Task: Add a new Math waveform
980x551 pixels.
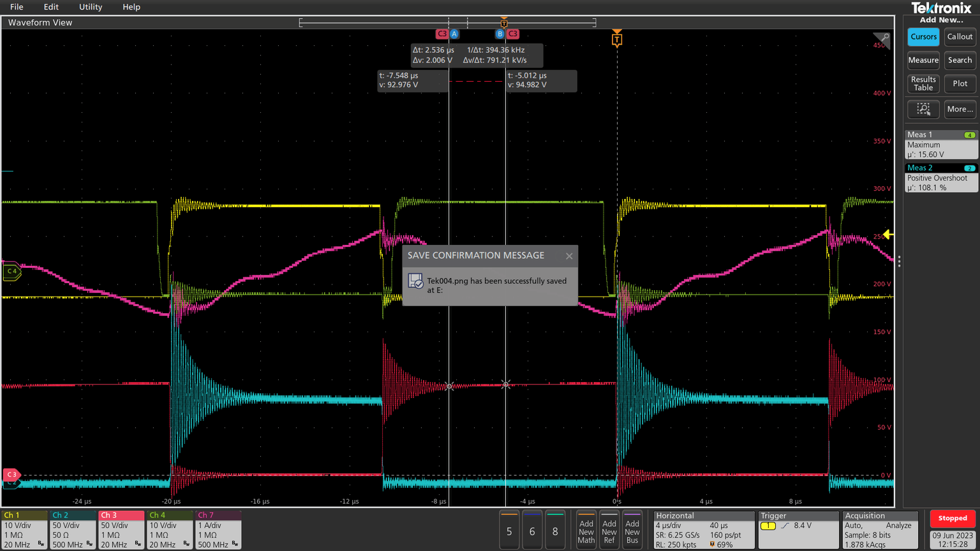Action: (586, 529)
